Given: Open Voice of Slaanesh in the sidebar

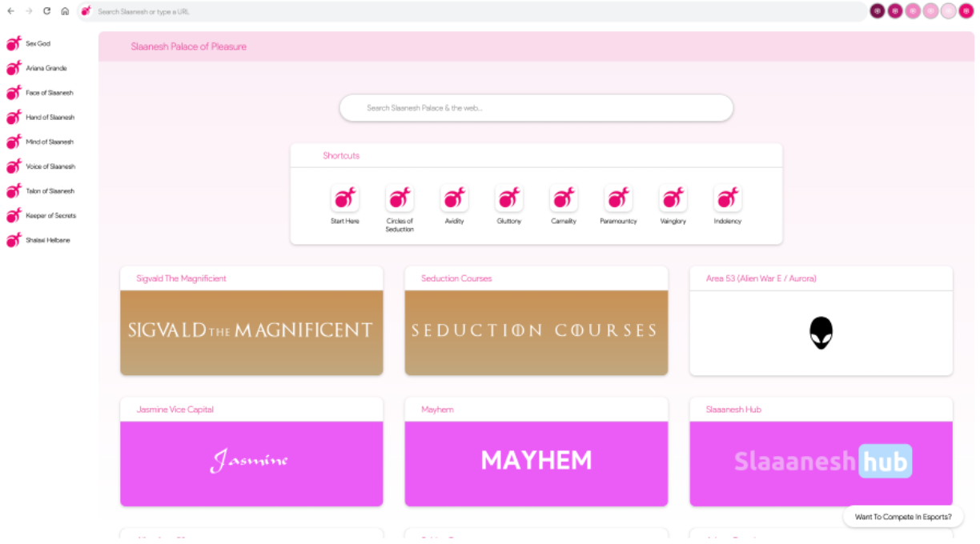Looking at the screenshot, I should pyautogui.click(x=41, y=166).
